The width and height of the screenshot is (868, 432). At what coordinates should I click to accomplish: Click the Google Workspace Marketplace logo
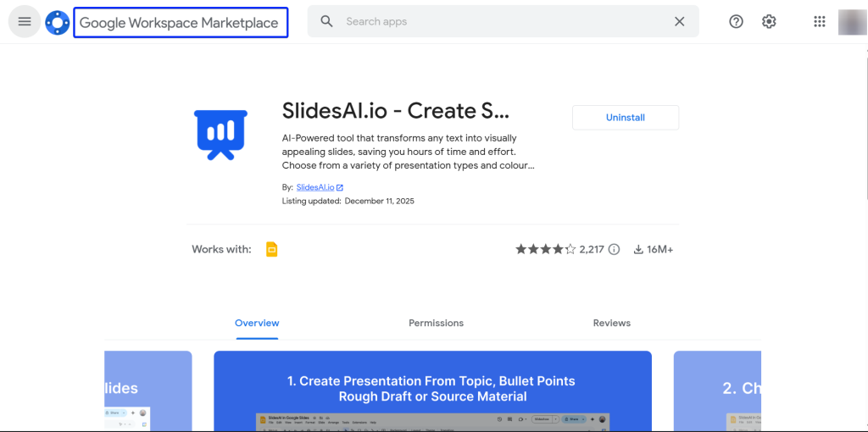pyautogui.click(x=58, y=23)
